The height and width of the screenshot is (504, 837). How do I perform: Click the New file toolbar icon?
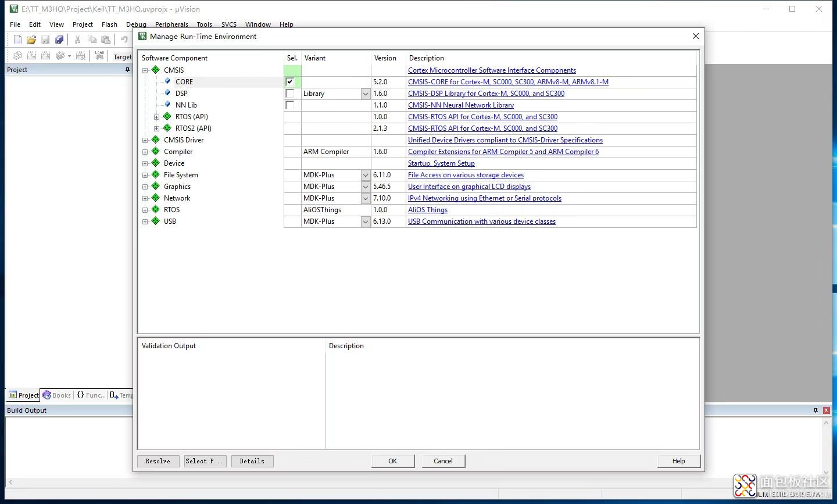pos(17,40)
